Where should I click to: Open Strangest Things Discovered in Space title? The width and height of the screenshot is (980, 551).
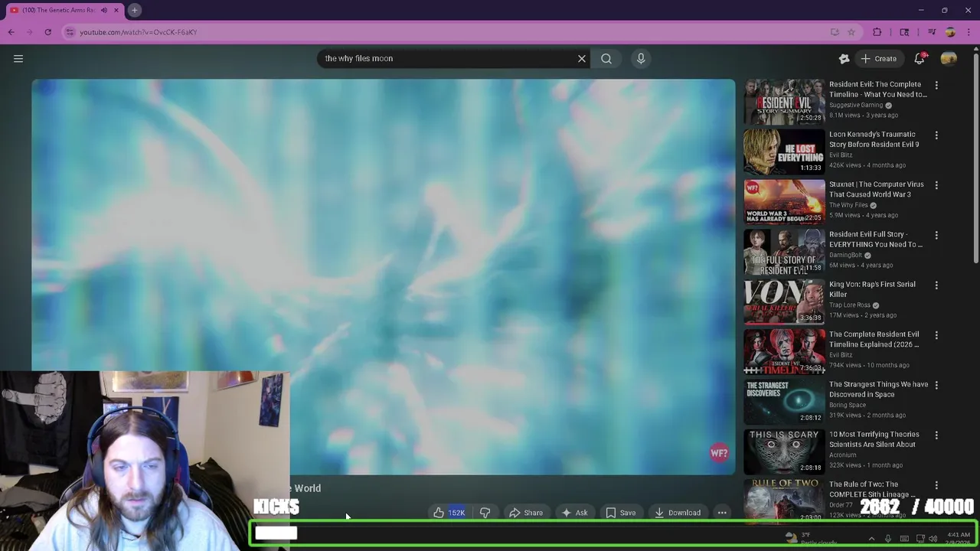coord(878,389)
